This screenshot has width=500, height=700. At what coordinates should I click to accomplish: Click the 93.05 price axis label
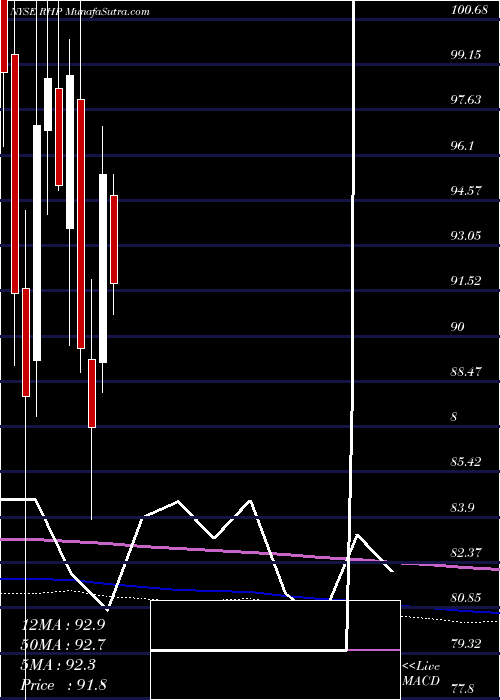click(x=466, y=236)
